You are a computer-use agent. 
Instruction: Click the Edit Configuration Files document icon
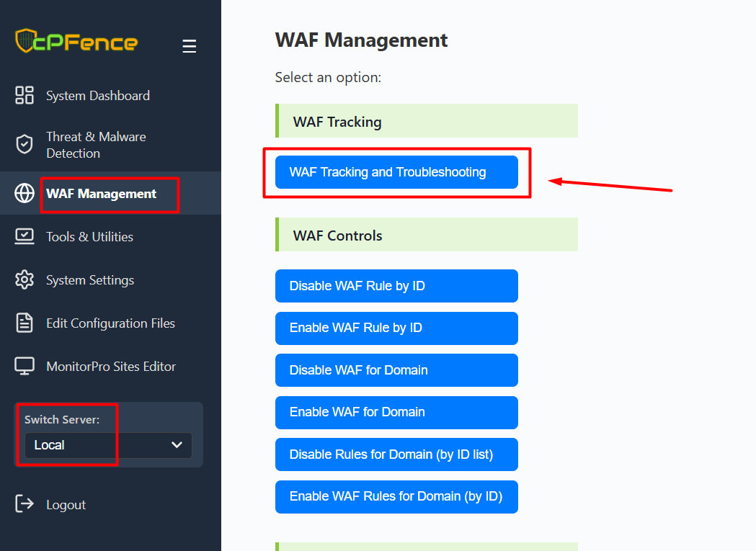25,323
